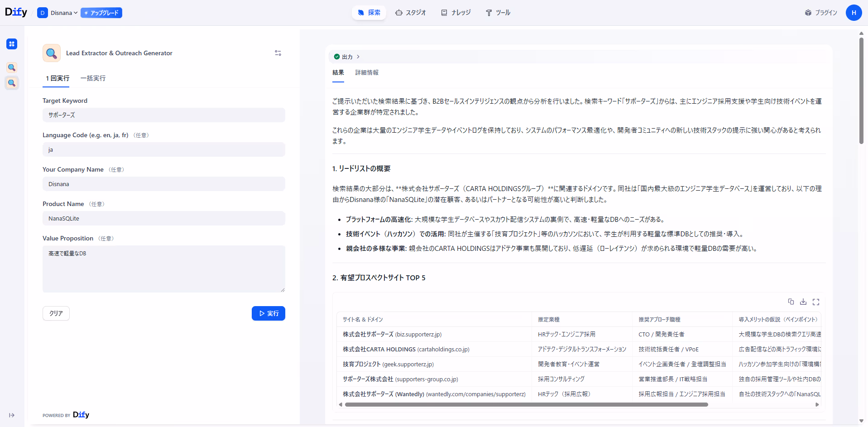Click the green output status check icon
868x427 pixels.
coord(336,57)
